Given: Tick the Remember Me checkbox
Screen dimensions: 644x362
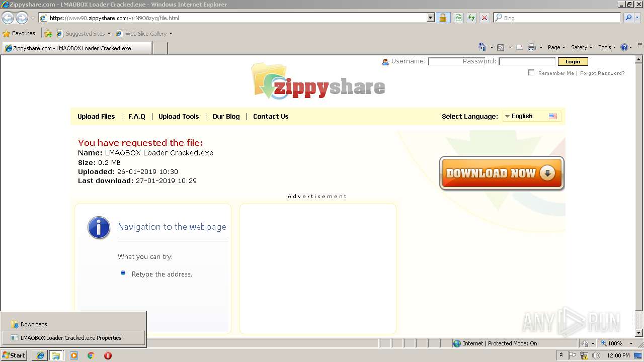Looking at the screenshot, I should (x=531, y=73).
